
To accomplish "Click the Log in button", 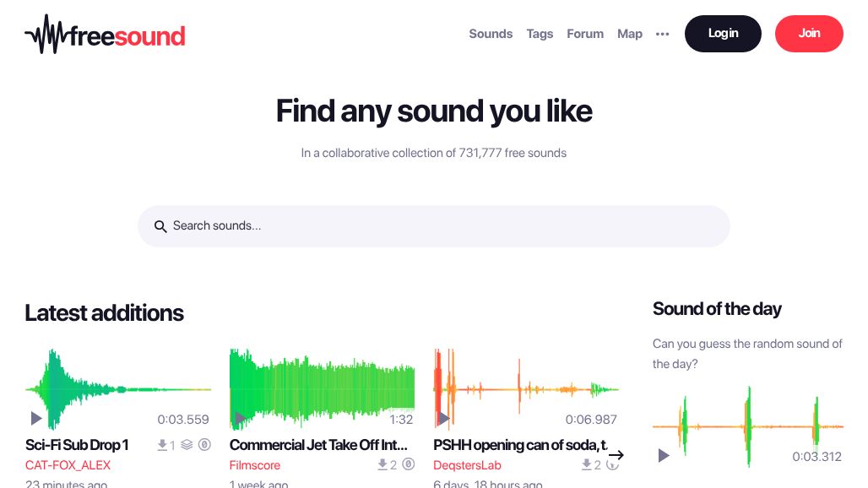I will tap(723, 33).
